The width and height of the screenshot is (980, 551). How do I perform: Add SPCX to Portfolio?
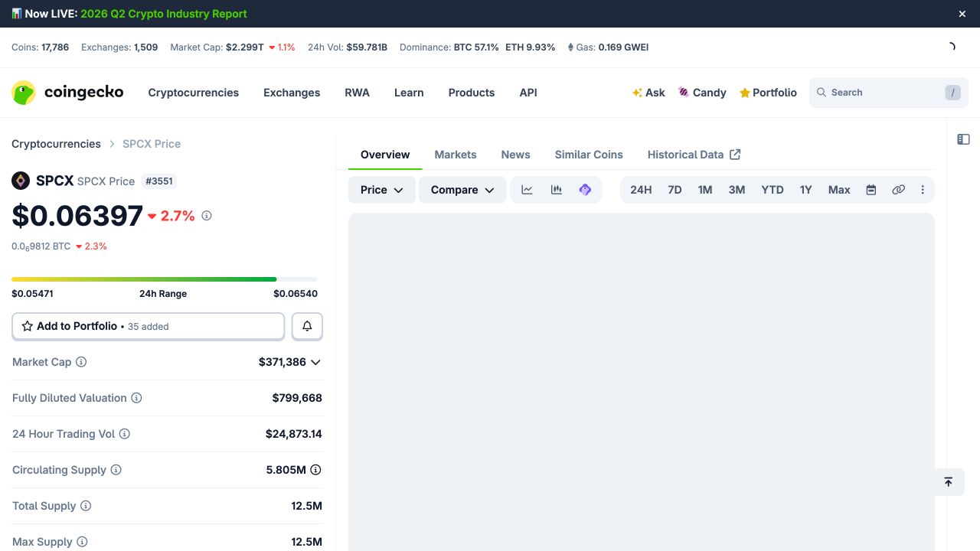pos(149,326)
